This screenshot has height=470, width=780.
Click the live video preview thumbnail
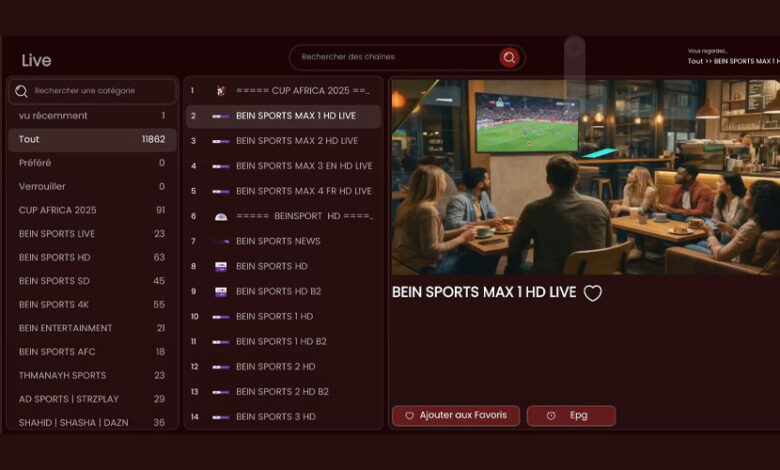(584, 177)
